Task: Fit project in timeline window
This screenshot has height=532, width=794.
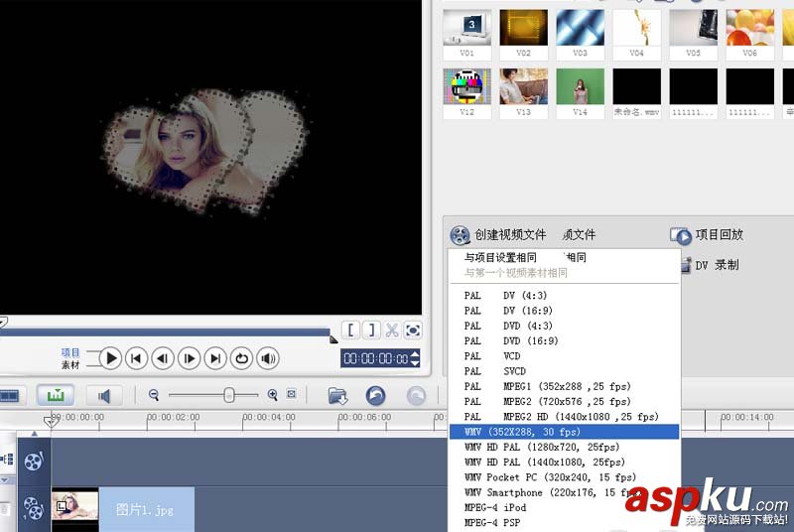Action: coord(291,394)
